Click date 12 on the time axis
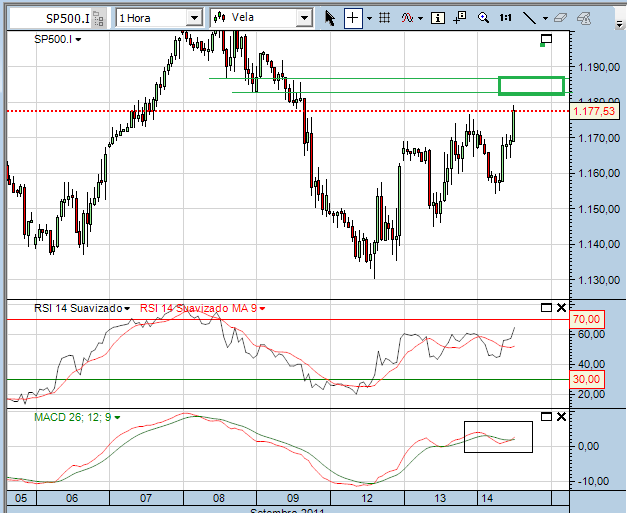The height and width of the screenshot is (513, 627). [367, 498]
